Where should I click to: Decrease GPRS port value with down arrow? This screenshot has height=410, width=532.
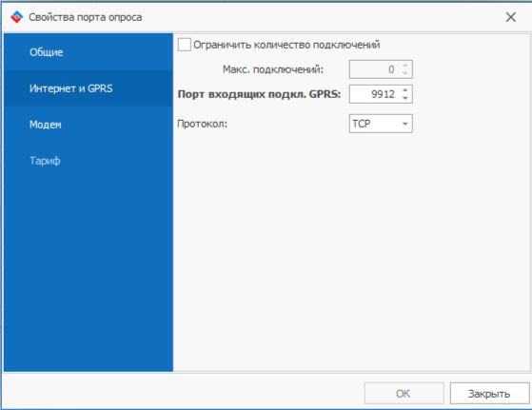pos(405,98)
